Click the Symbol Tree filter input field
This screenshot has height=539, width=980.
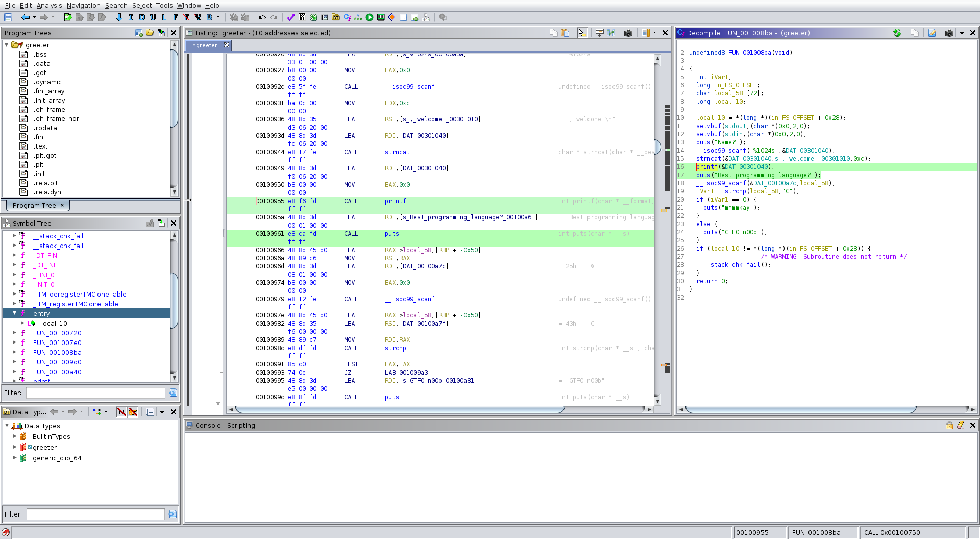(x=95, y=393)
